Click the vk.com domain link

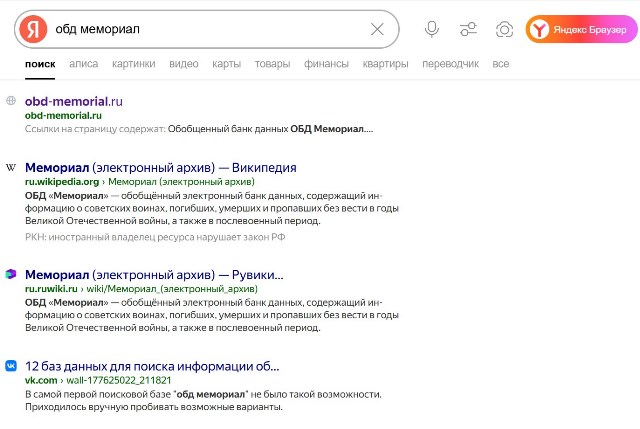pyautogui.click(x=41, y=380)
